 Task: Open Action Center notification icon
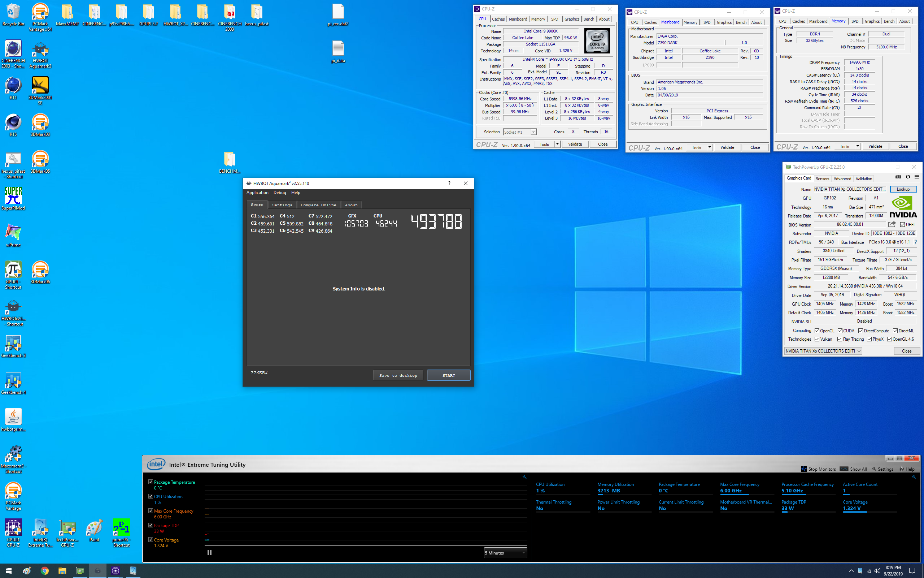click(912, 571)
